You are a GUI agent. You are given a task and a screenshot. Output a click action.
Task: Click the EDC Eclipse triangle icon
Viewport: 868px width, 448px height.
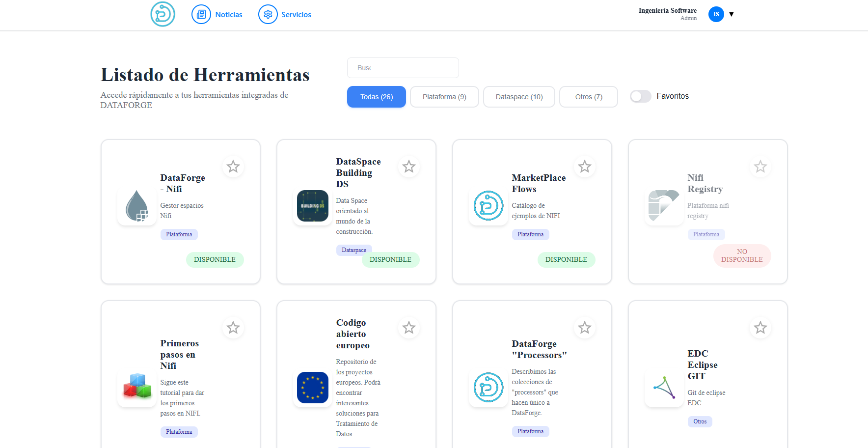(664, 388)
